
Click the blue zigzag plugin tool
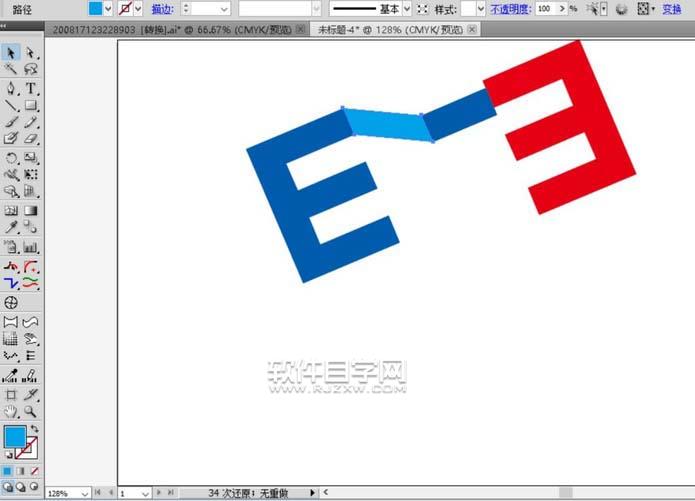11,282
